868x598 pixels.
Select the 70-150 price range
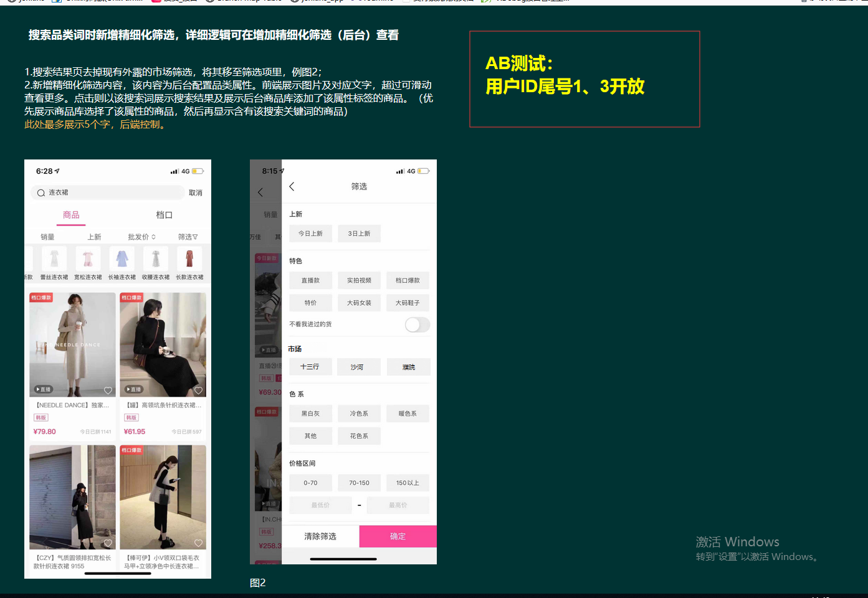(x=359, y=483)
